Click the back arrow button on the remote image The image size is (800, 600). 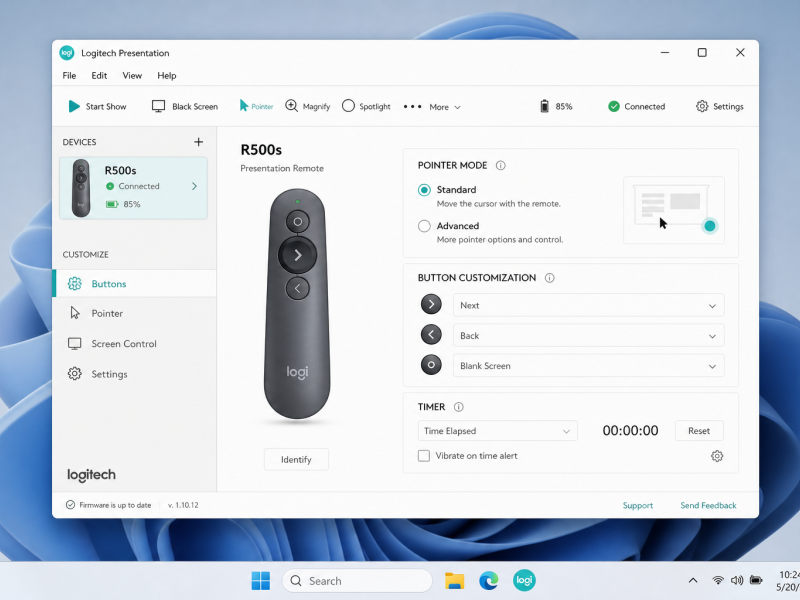point(297,288)
